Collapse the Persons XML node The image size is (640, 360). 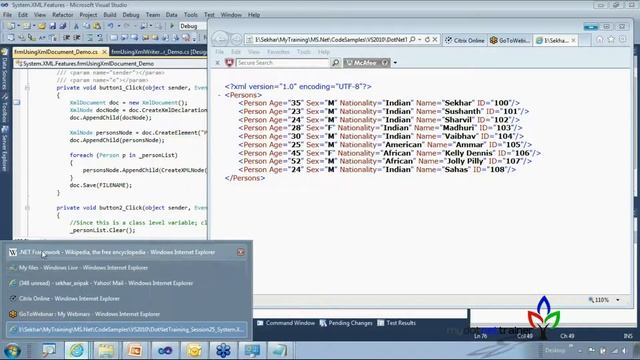pyautogui.click(x=219, y=95)
